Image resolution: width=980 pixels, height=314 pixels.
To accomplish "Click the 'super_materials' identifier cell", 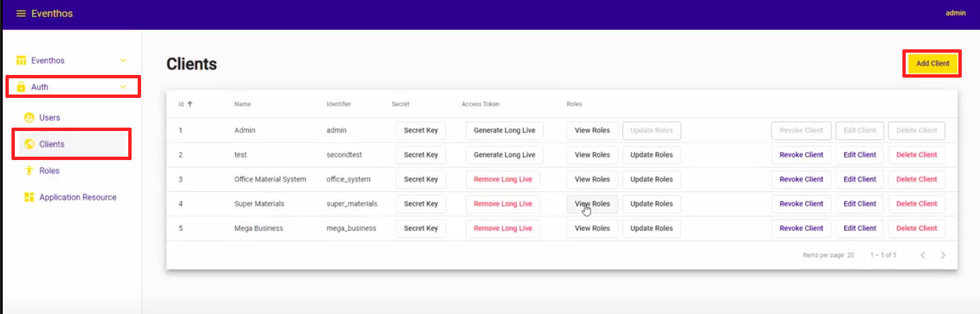I will (352, 203).
